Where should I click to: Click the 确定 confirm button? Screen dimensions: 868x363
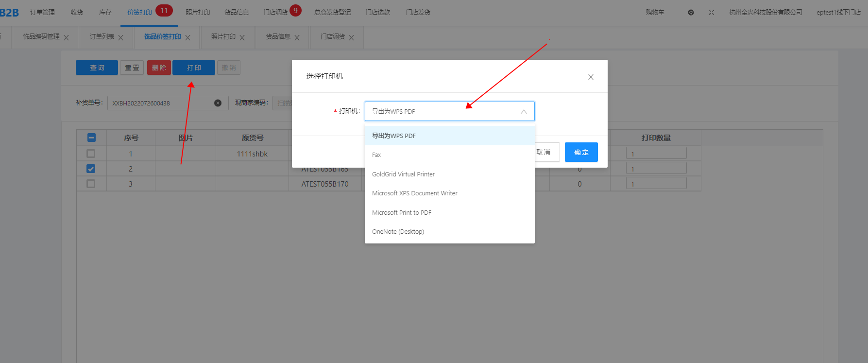pyautogui.click(x=581, y=152)
